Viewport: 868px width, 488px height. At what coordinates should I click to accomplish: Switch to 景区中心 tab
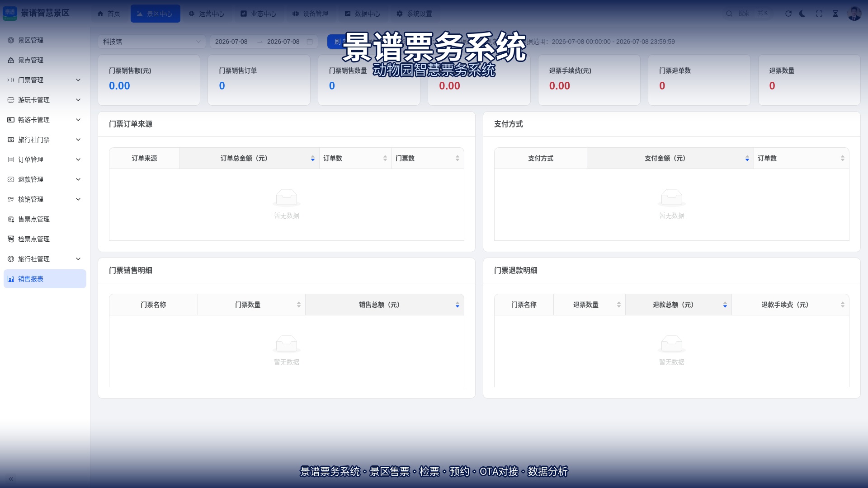tap(155, 14)
